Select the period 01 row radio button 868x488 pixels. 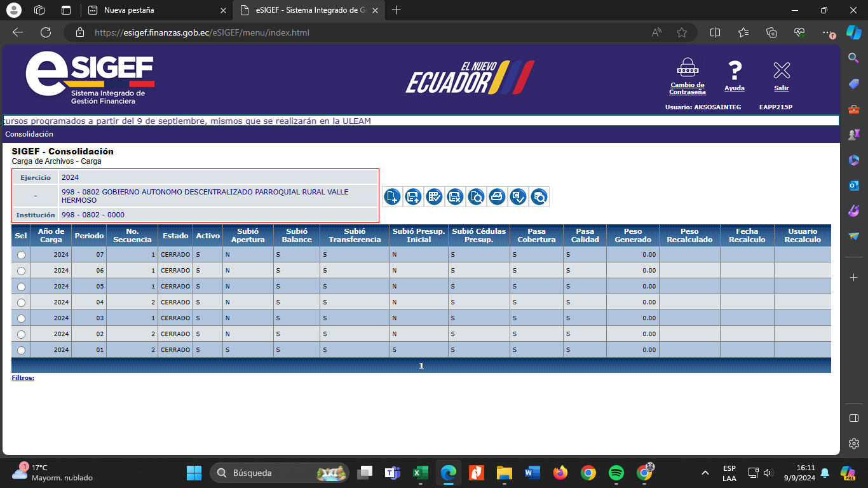pos(21,350)
